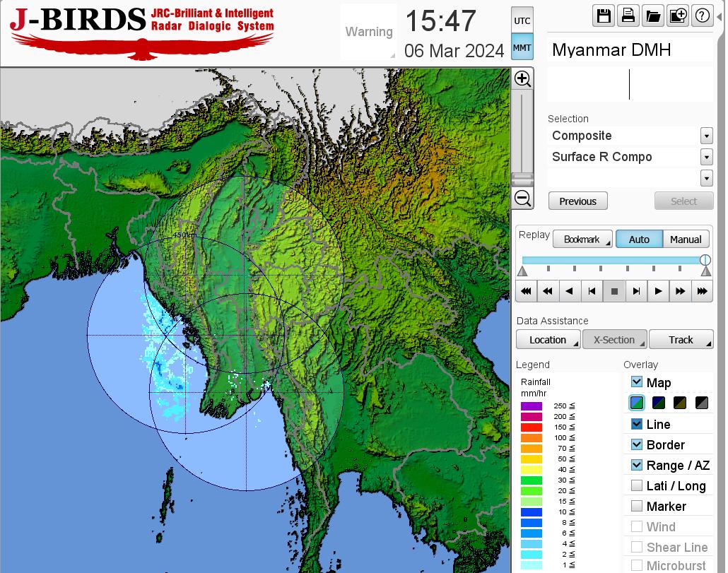Open the Bookmark replay menu
This screenshot has width=728, height=573.
coord(582,240)
